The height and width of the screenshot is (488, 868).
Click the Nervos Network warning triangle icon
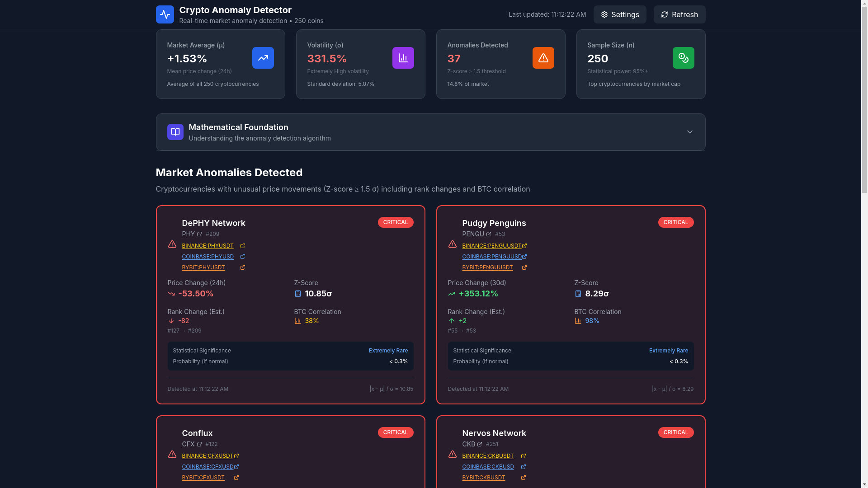(452, 454)
